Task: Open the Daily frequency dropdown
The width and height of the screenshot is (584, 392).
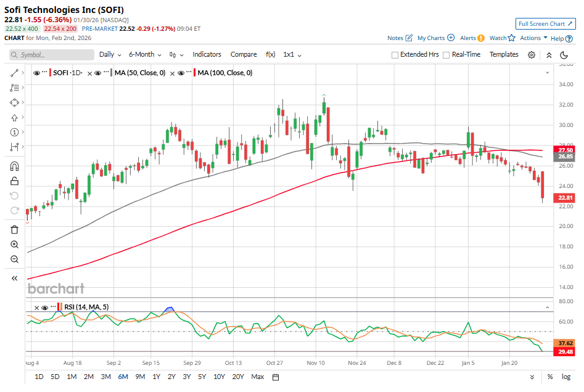Action: tap(110, 55)
